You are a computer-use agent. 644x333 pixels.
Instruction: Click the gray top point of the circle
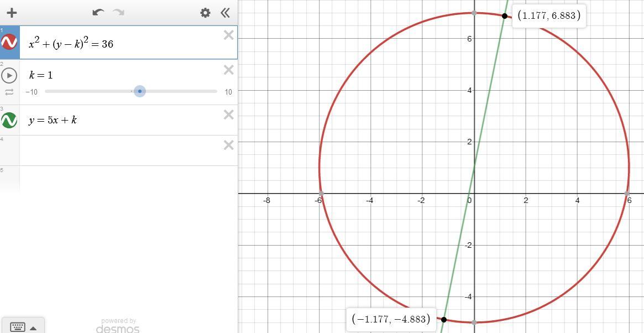click(474, 13)
